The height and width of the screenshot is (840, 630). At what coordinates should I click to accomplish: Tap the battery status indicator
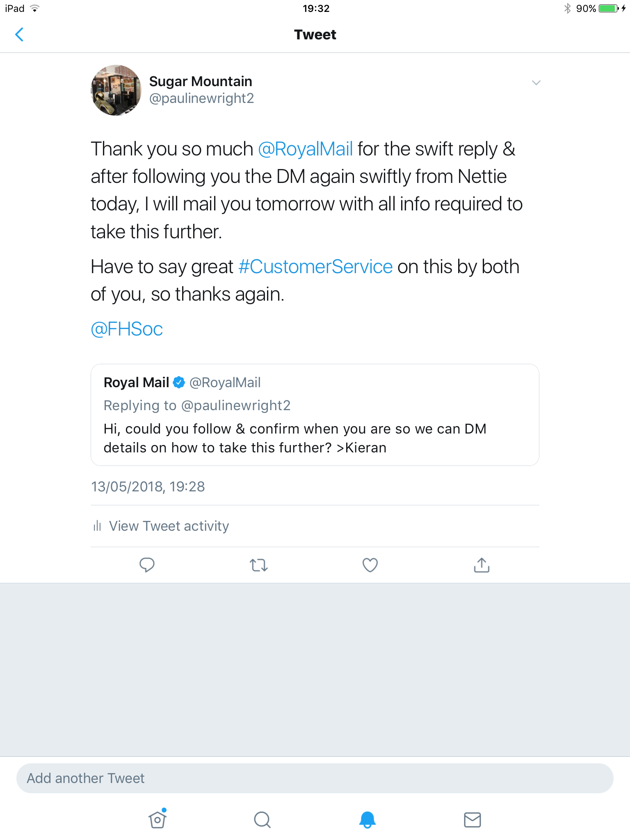608,9
